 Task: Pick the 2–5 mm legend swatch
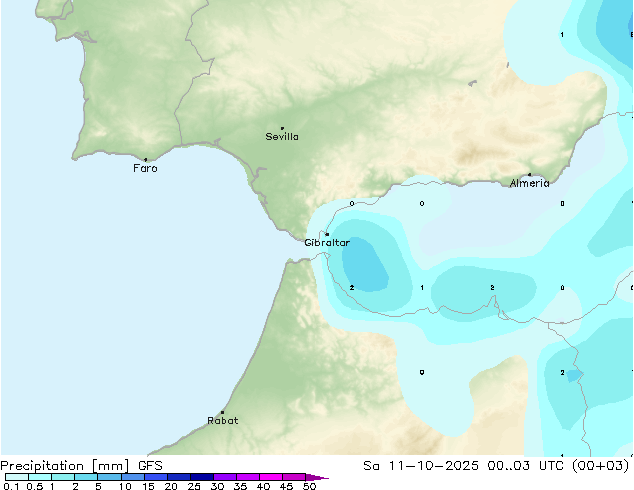[86, 477]
